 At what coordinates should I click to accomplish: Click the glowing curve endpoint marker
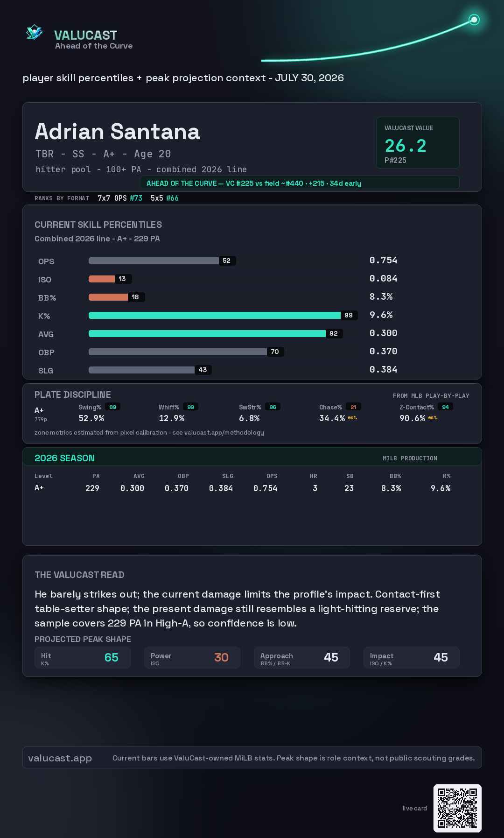coord(474,20)
